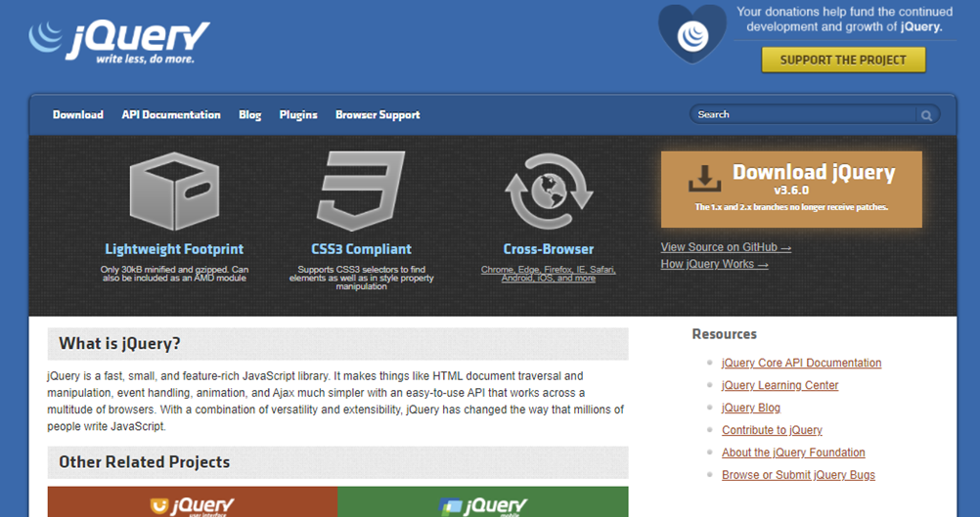Image resolution: width=980 pixels, height=517 pixels.
Task: Click 'Only 30kB minified and gzipped' description
Action: click(174, 274)
